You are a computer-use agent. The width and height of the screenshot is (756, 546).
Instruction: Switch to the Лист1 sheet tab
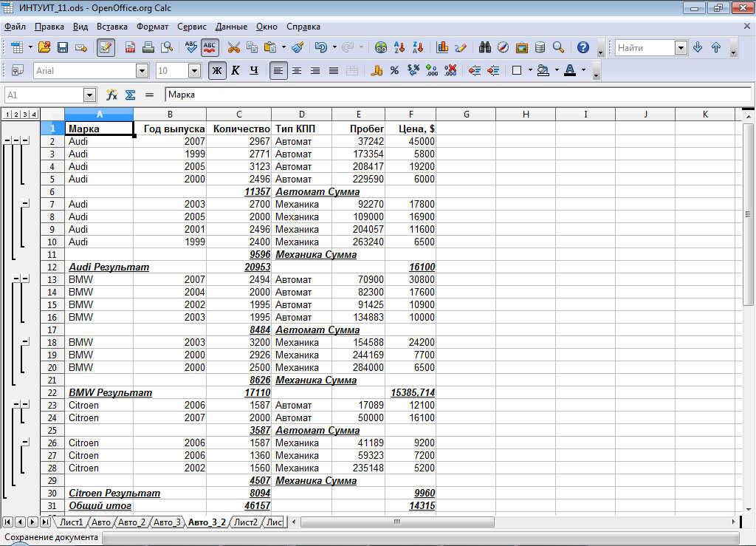coord(72,522)
